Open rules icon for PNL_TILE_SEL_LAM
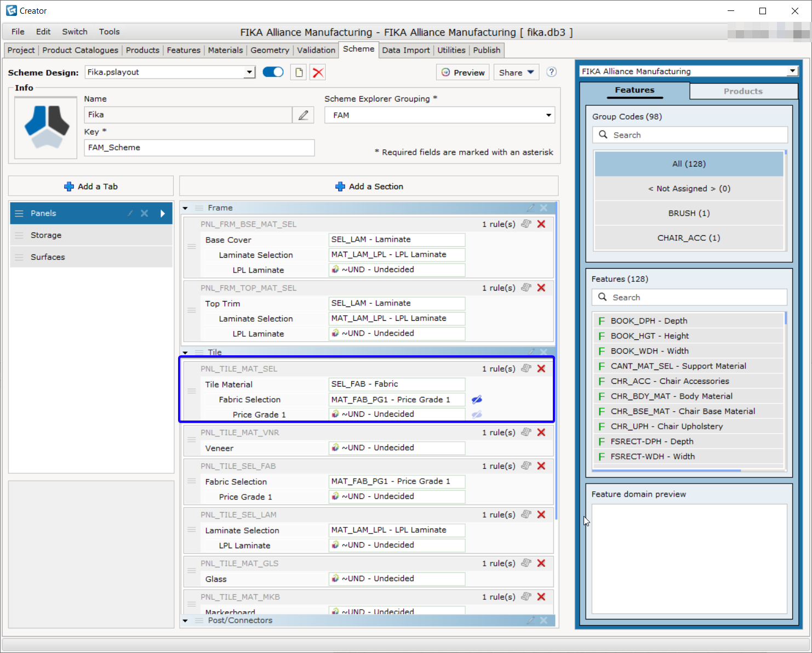 click(x=527, y=514)
